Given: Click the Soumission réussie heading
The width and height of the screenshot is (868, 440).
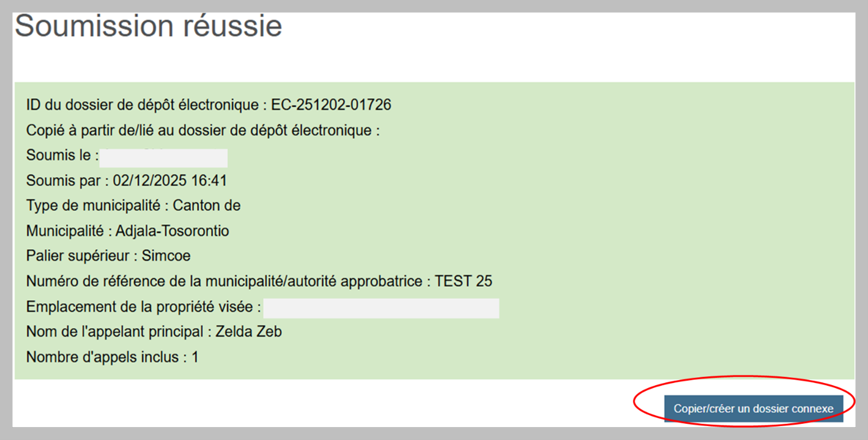Looking at the screenshot, I should 148,26.
